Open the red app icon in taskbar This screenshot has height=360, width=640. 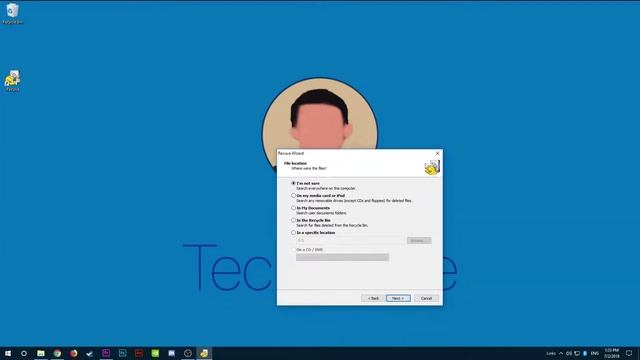pos(139,353)
